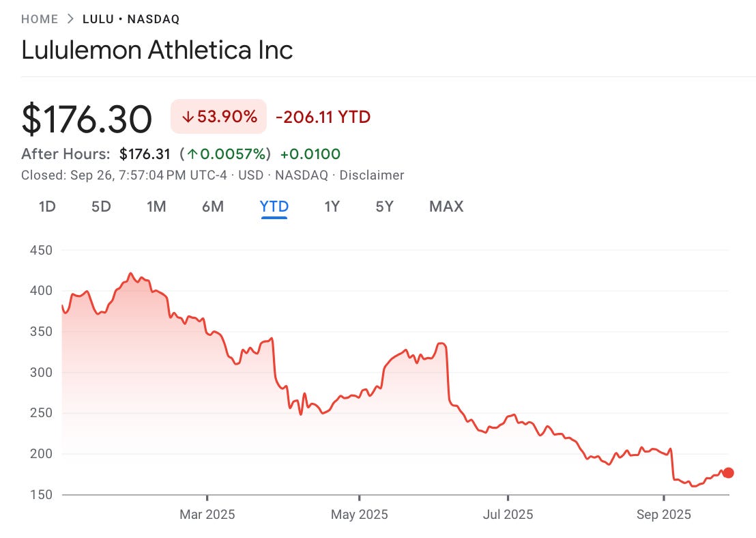Screen dimensions: 756x538
Task: Click the red 53.90% change badge
Action: (218, 117)
